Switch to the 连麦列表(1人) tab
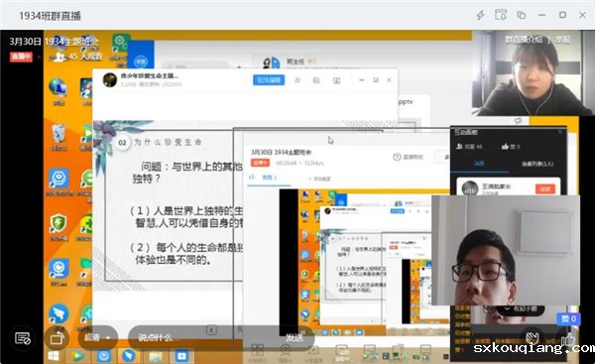Image resolution: width=595 pixels, height=364 pixels. pos(537,164)
